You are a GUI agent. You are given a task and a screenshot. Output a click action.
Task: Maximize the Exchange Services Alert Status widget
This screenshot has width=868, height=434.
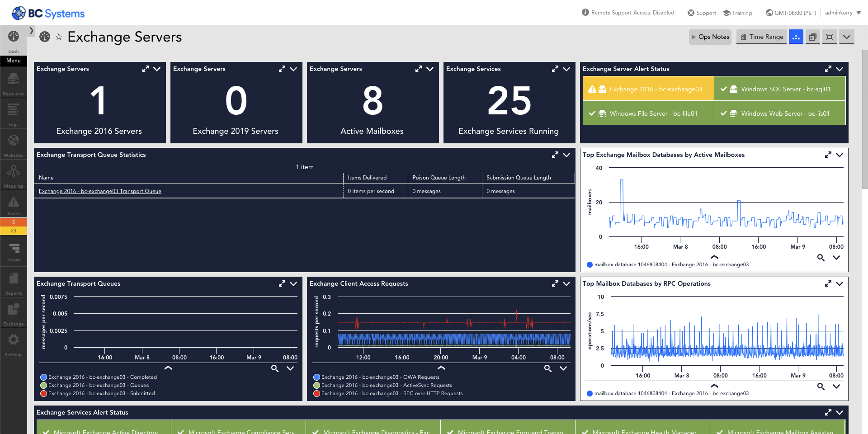828,412
